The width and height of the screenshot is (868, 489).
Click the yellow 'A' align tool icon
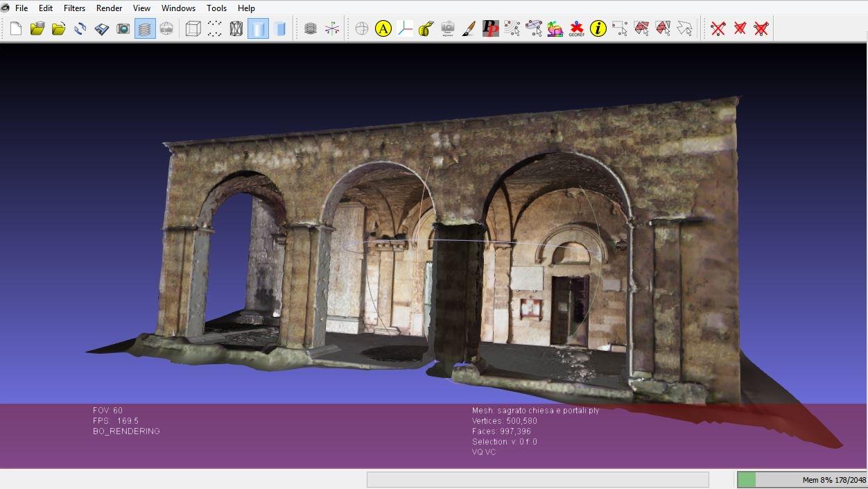[383, 28]
